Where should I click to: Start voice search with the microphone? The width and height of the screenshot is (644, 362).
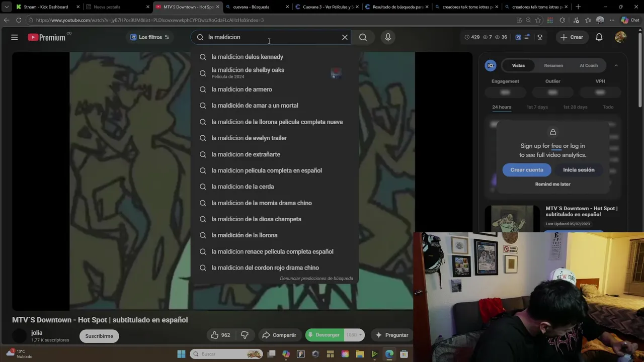pyautogui.click(x=388, y=37)
